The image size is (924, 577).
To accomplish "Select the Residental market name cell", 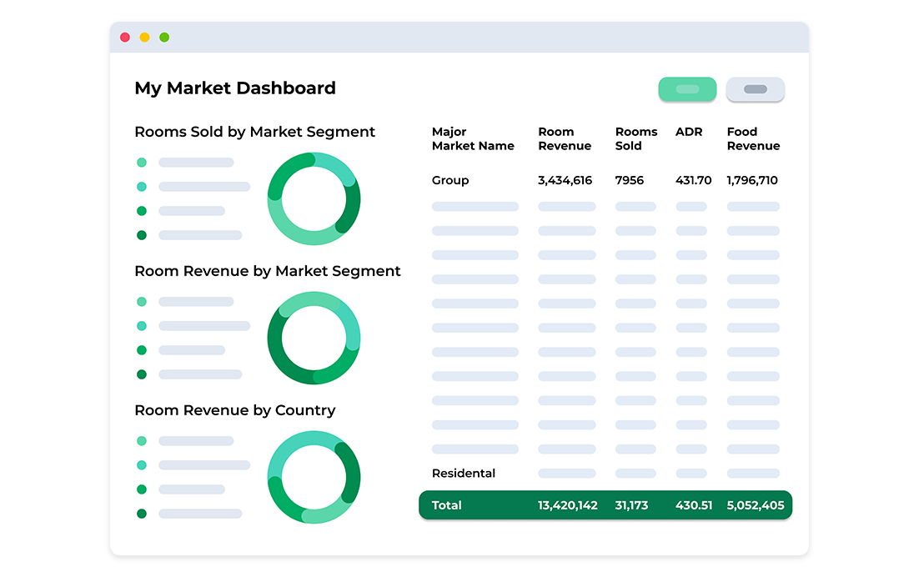I will tap(463, 474).
